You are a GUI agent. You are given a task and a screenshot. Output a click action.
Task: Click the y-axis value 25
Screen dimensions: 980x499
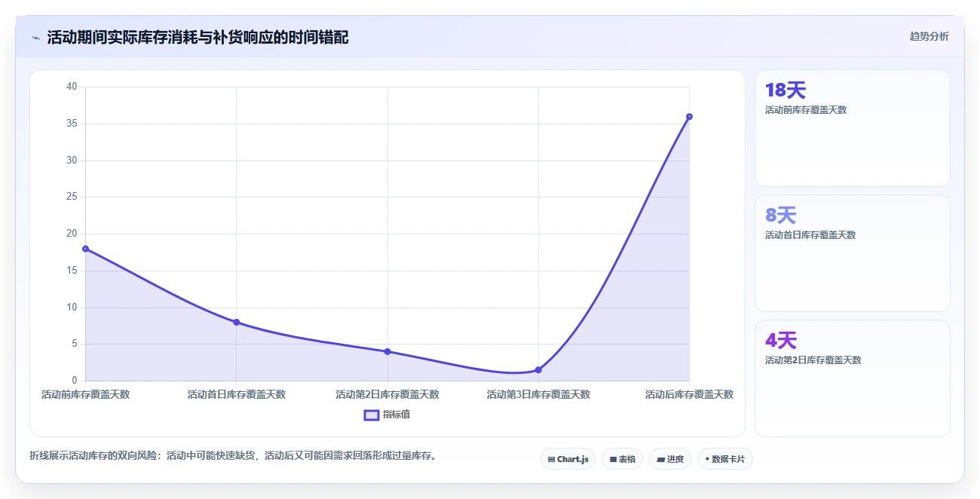pyautogui.click(x=72, y=197)
